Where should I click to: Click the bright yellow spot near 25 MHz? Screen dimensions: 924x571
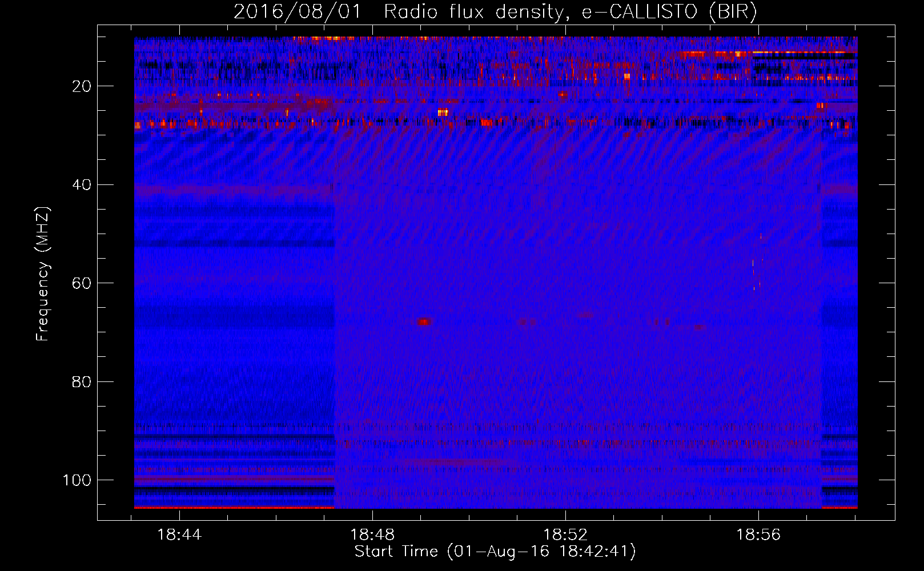pyautogui.click(x=443, y=112)
